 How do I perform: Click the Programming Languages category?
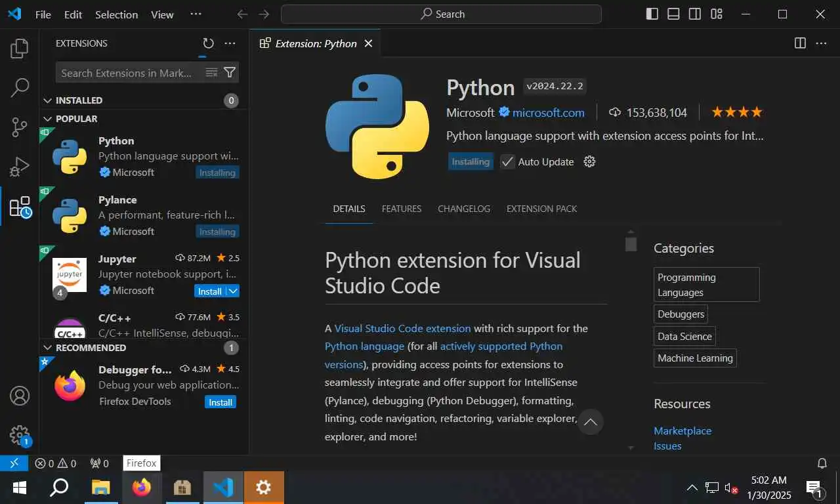tap(706, 285)
